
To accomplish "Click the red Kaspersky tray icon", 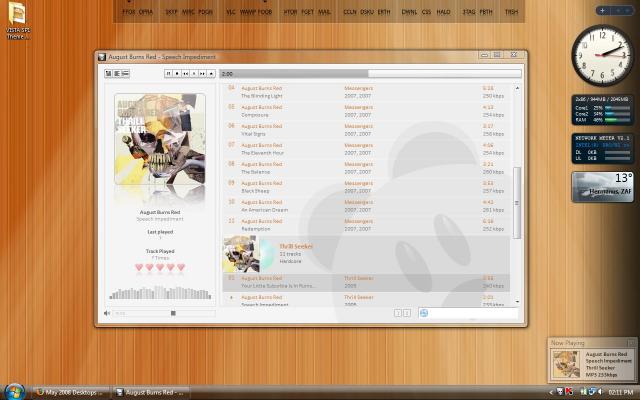I will [569, 392].
